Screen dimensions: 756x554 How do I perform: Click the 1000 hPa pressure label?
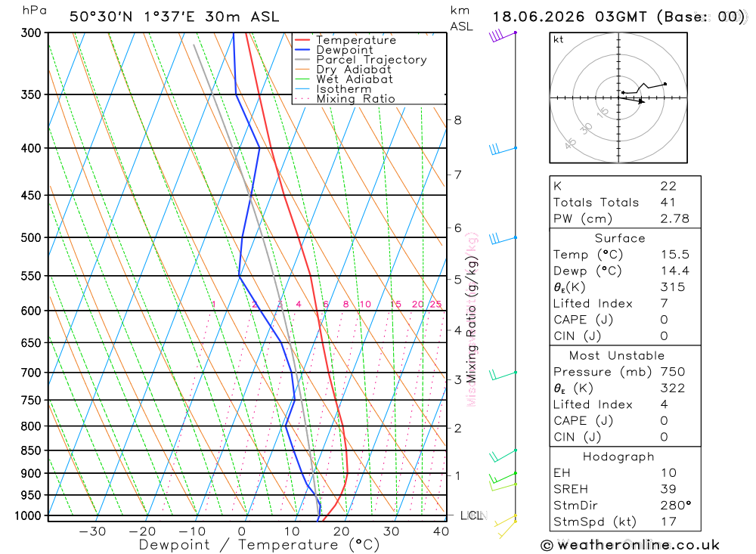tap(28, 516)
